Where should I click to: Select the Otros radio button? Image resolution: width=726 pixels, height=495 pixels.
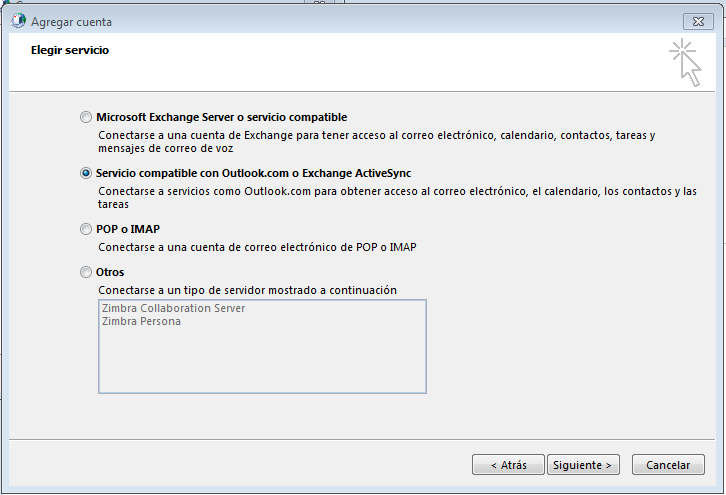click(x=86, y=272)
